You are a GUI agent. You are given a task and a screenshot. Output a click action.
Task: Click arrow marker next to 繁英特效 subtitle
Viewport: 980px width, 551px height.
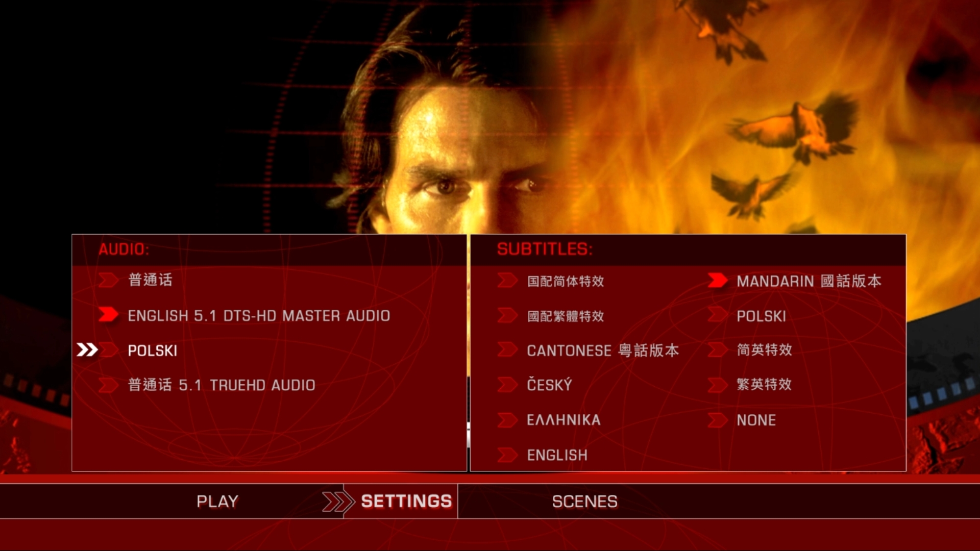click(718, 385)
